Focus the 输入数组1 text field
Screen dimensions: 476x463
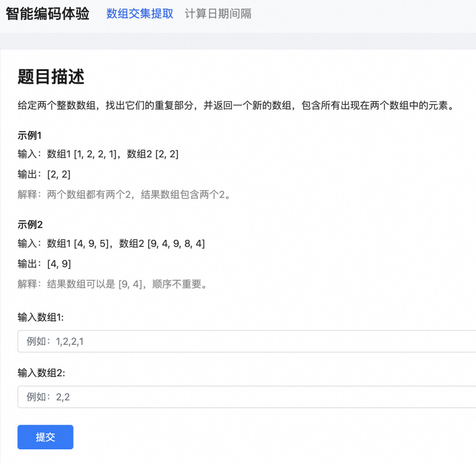click(x=247, y=341)
